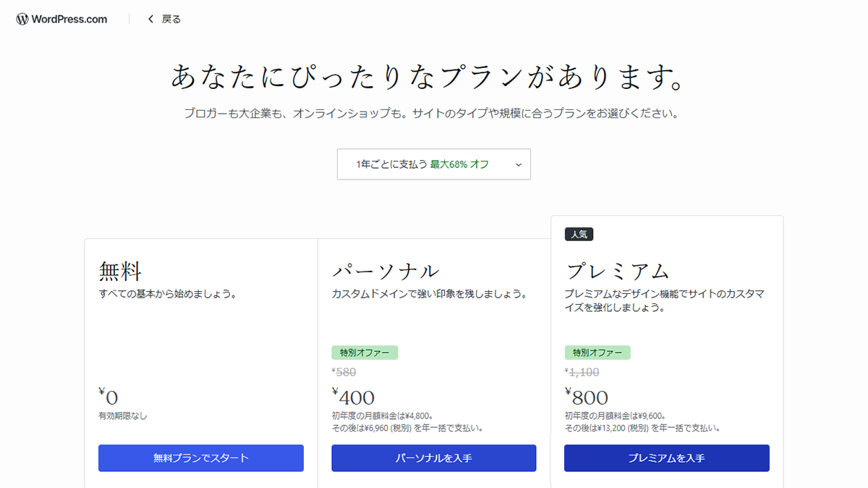Click the 特別オファー badge on the Premium plan
This screenshot has height=488, width=868.
click(598, 353)
